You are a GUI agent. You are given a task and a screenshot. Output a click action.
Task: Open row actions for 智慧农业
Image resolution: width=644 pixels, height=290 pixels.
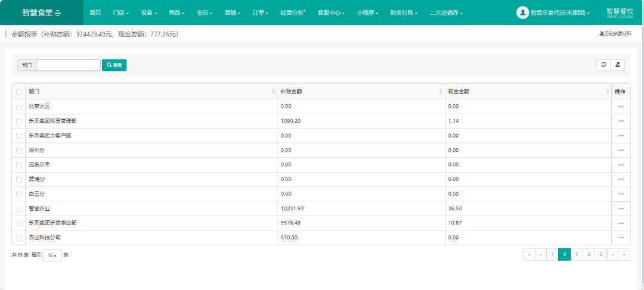pos(621,209)
